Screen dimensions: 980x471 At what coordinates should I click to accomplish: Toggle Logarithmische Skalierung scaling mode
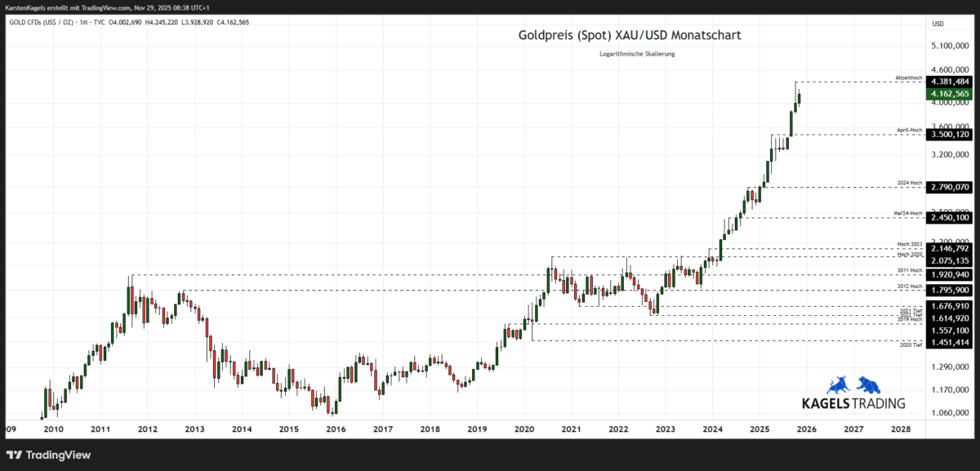coord(638,53)
